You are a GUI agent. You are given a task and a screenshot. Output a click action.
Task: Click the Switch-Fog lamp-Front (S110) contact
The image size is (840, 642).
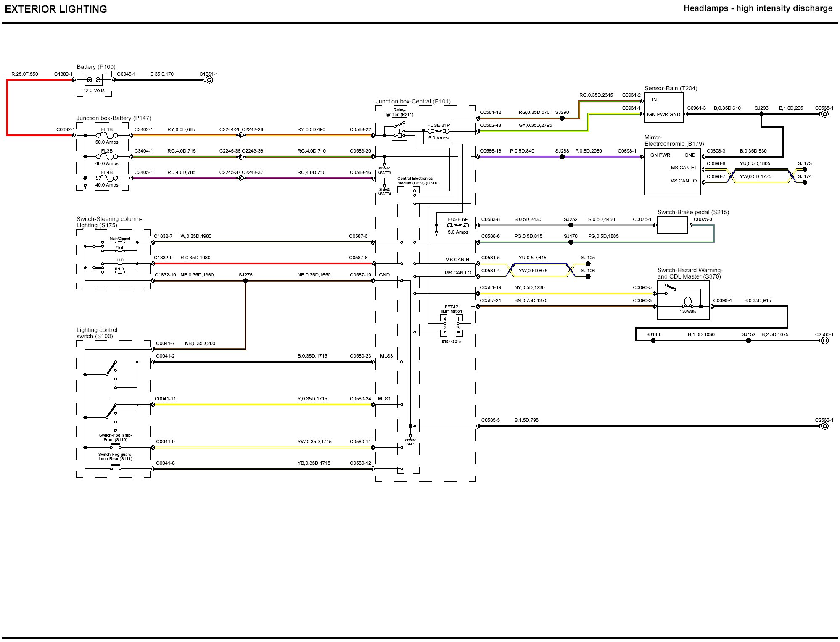tap(115, 447)
